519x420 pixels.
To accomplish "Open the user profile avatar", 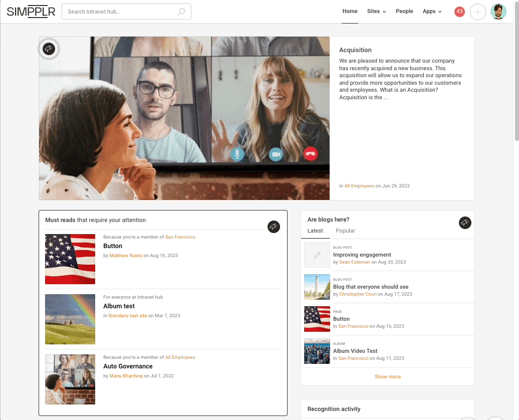I will click(498, 12).
